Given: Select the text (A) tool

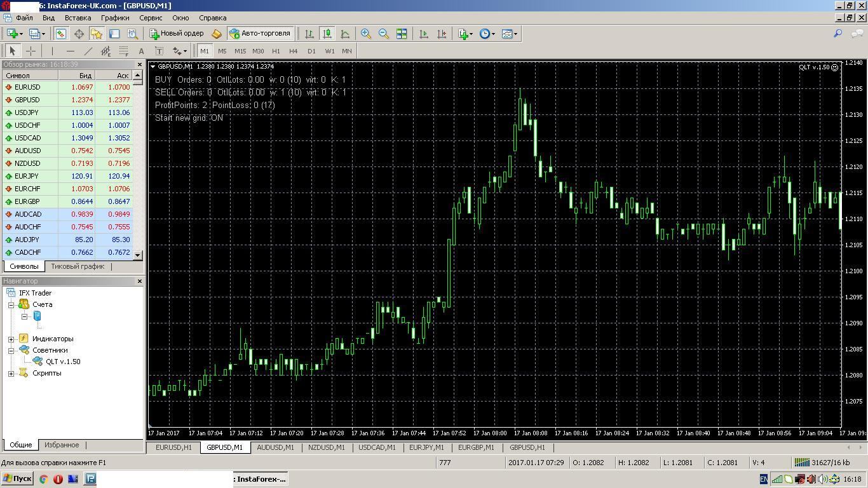Looking at the screenshot, I should tap(141, 51).
